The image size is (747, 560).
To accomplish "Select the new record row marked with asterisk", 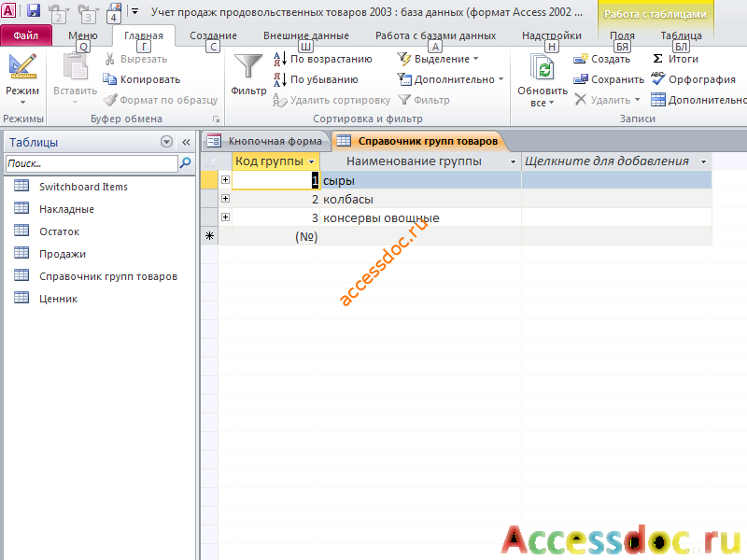I will point(209,236).
